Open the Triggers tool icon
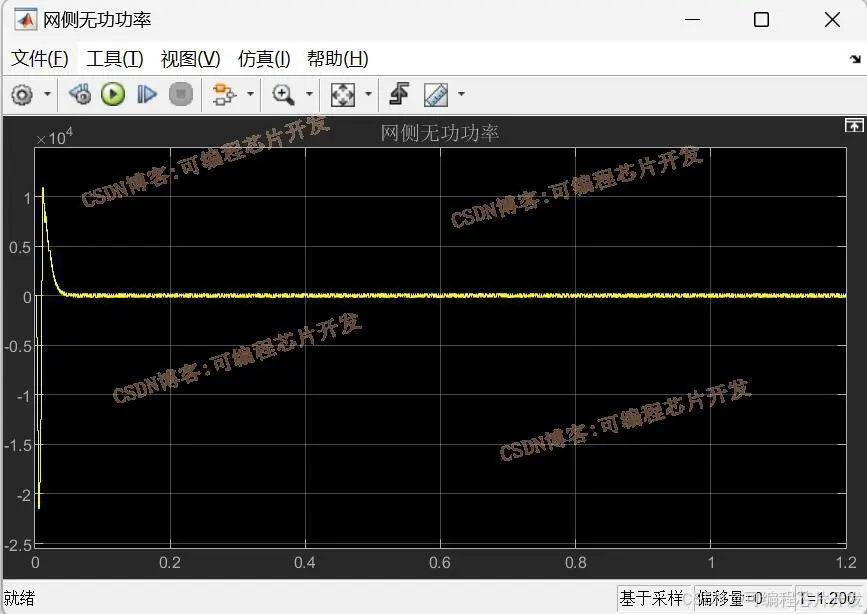This screenshot has width=867, height=614. [x=399, y=94]
